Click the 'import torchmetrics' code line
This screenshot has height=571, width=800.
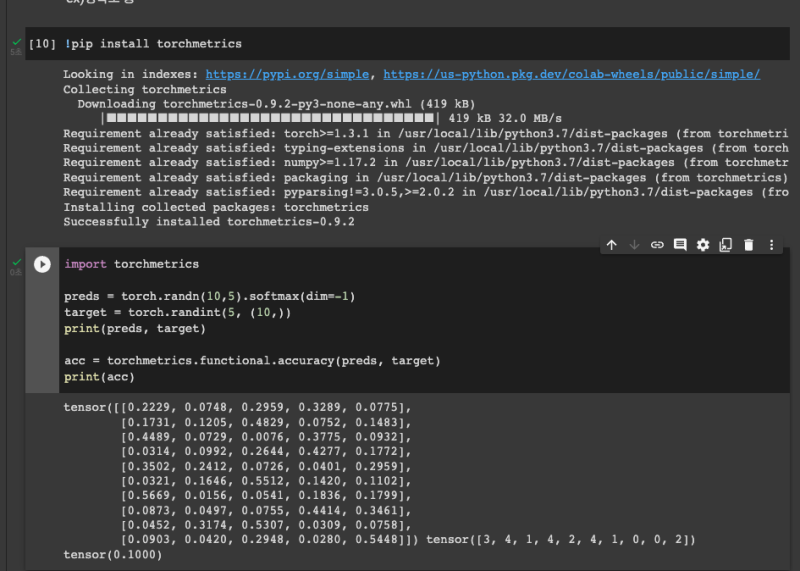[132, 264]
